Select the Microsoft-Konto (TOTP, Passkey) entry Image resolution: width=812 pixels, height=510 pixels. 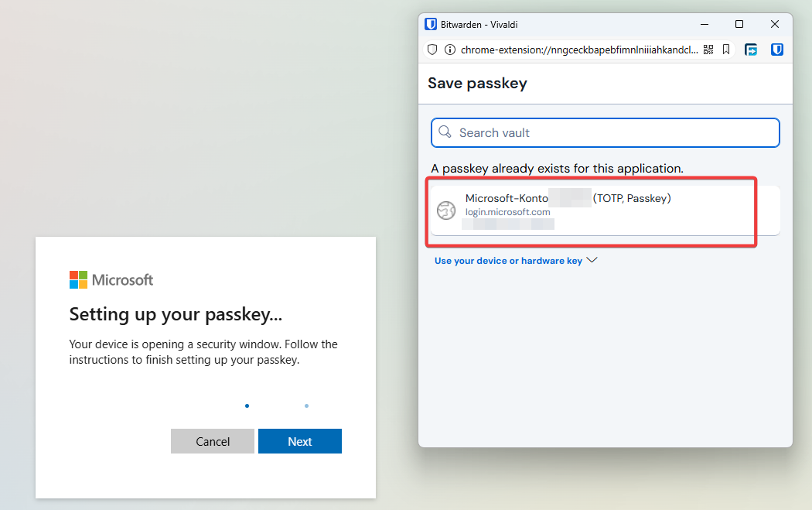click(606, 211)
